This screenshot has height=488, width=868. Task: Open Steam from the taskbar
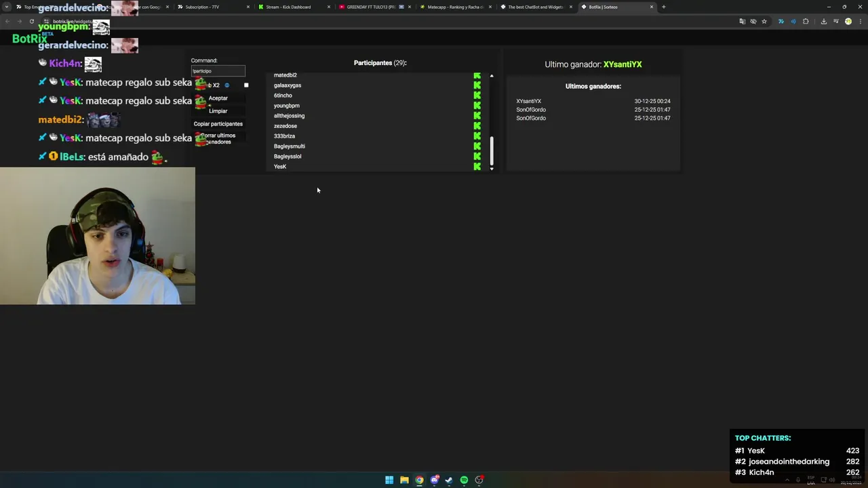tap(449, 480)
